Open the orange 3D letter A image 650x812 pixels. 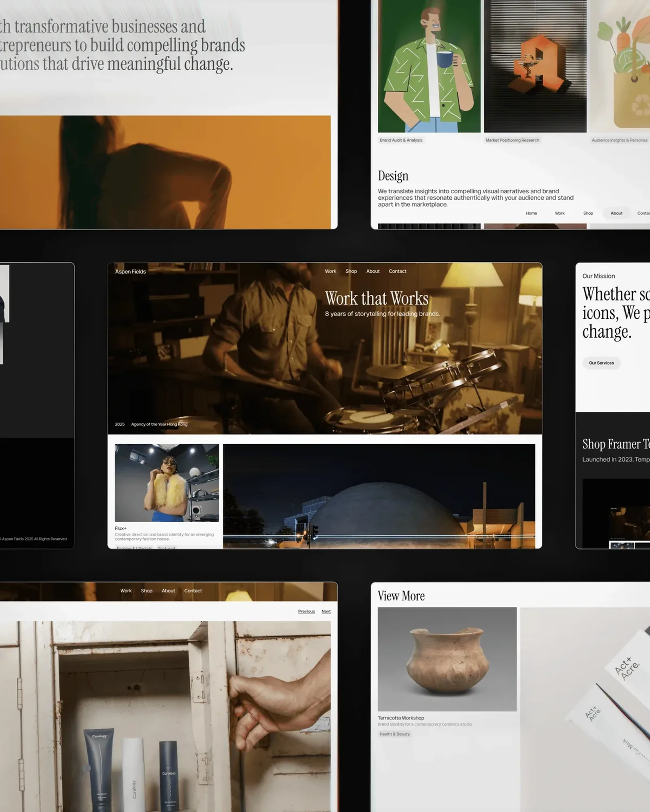(x=535, y=66)
